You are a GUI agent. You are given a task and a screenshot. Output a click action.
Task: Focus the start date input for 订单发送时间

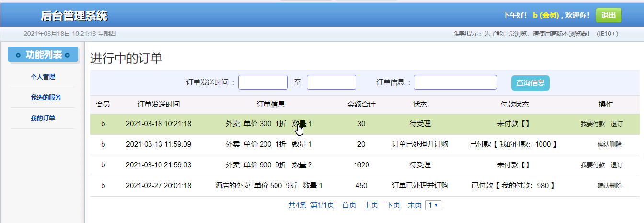(x=263, y=82)
